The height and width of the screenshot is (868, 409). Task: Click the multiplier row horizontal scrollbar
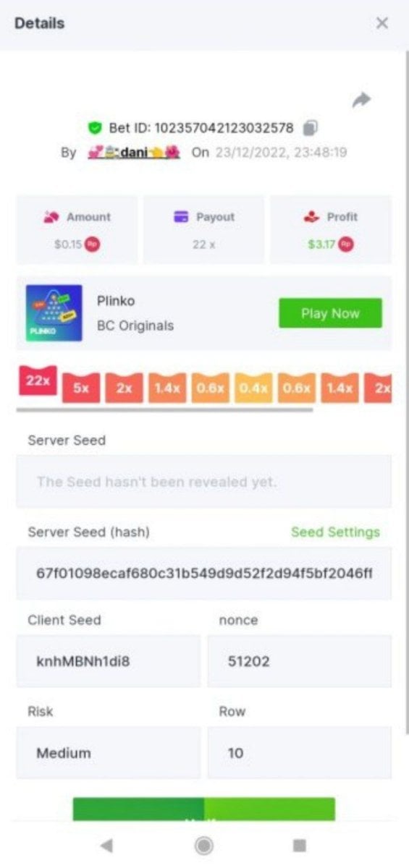click(165, 410)
